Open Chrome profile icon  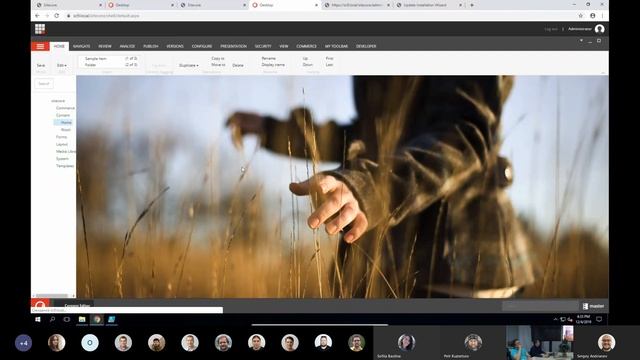pos(593,16)
